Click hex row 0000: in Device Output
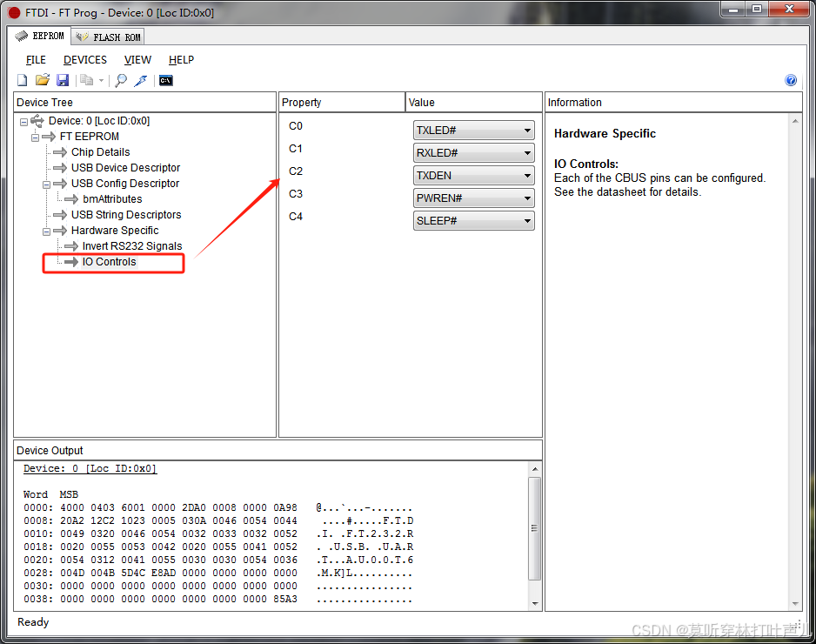The image size is (816, 644). point(217,507)
